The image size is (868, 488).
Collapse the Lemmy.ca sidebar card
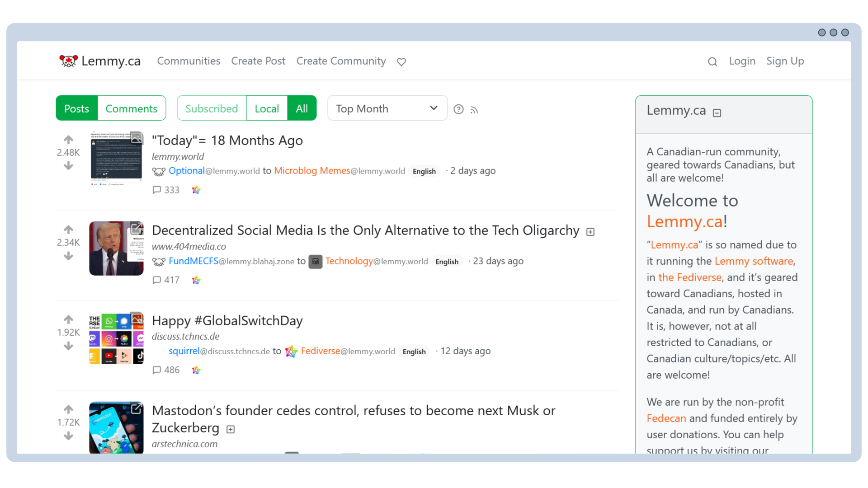pyautogui.click(x=717, y=113)
